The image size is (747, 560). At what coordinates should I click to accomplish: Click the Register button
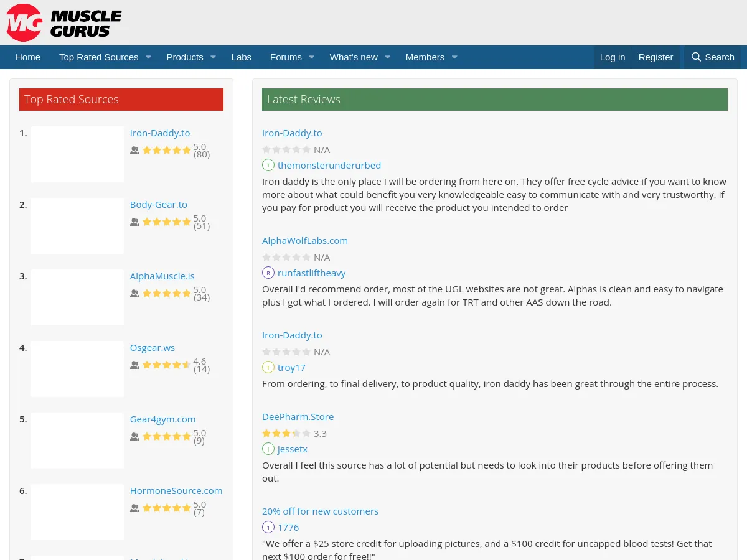[655, 57]
